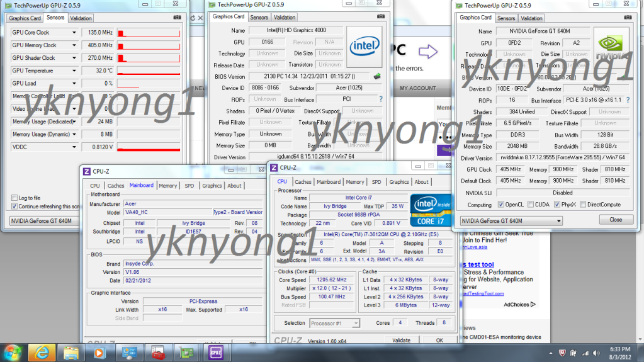Toggle Continue refreshing this screen checkbox
Viewport: 644px width, 362px height.
pos(14,206)
